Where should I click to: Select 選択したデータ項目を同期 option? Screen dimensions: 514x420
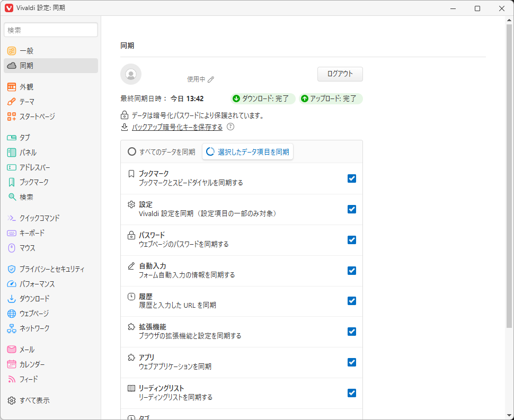(x=247, y=151)
